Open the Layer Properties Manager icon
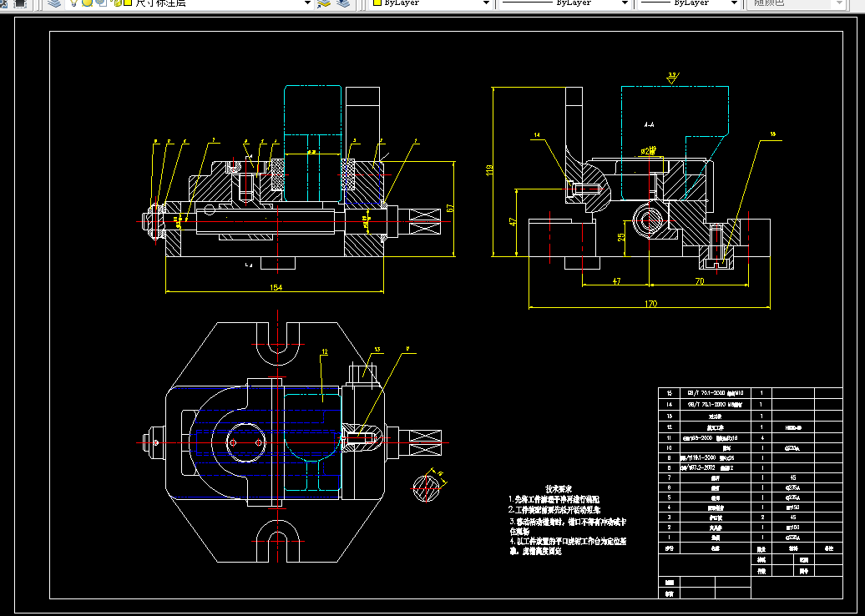Image resolution: width=865 pixels, height=616 pixels. click(53, 3)
